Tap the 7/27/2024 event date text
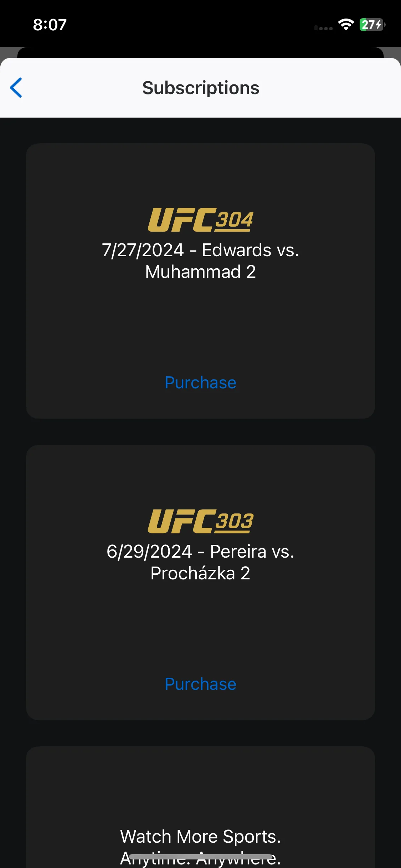401x868 pixels. pyautogui.click(x=143, y=250)
